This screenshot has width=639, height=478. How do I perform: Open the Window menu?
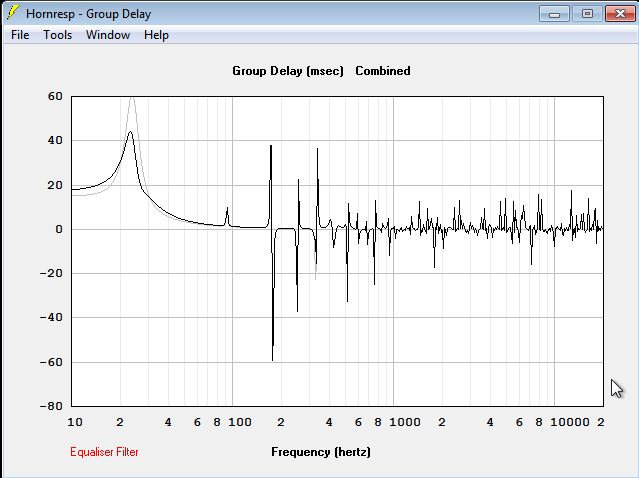108,35
